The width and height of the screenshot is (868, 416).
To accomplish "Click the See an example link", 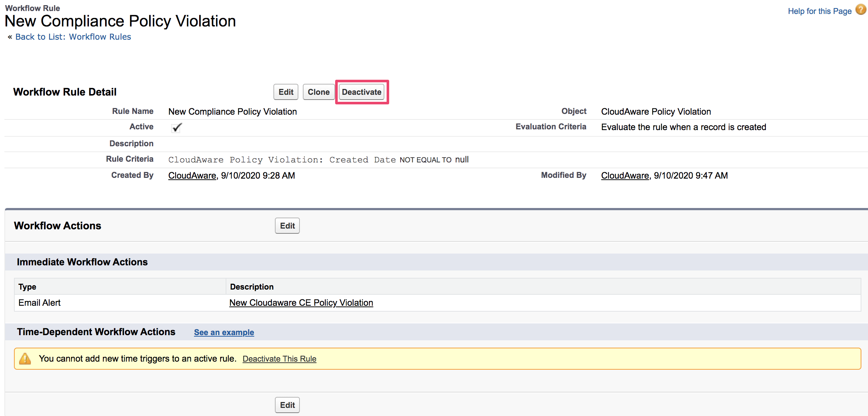I will click(224, 332).
